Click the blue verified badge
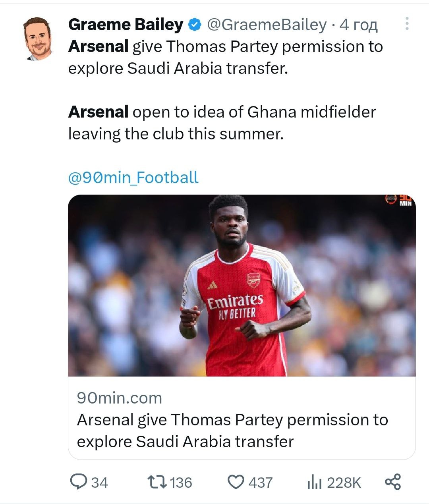Viewport: 429px width, 504px height. pos(194,25)
